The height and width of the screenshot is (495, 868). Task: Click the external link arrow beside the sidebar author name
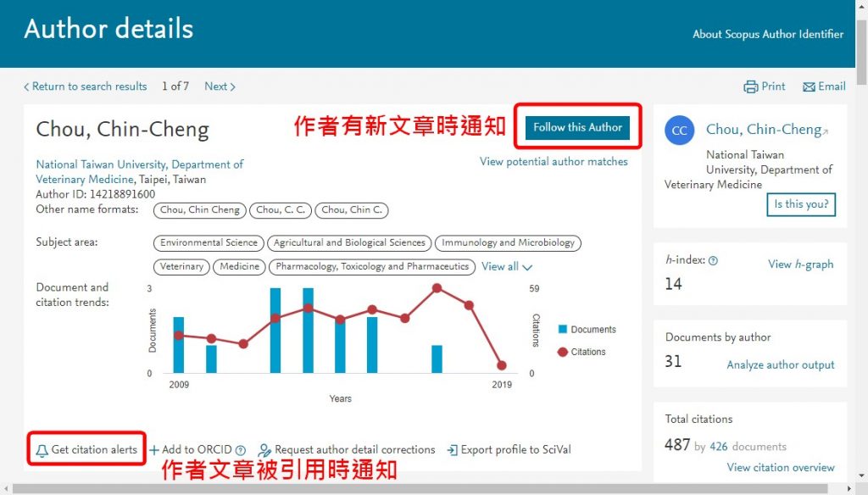[826, 131]
